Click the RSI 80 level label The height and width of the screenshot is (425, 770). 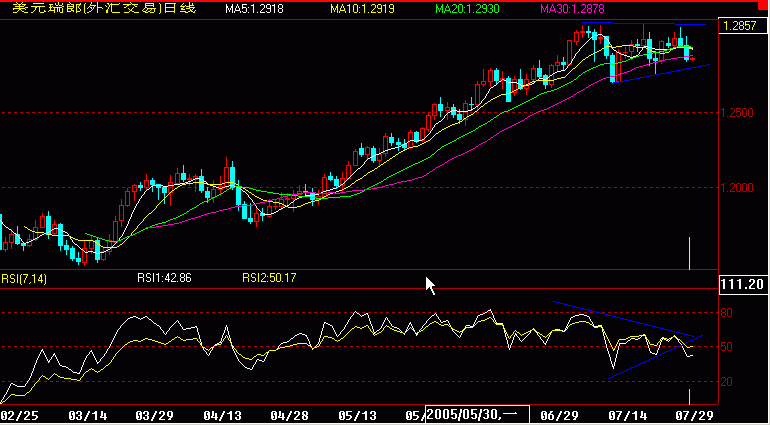coord(726,313)
